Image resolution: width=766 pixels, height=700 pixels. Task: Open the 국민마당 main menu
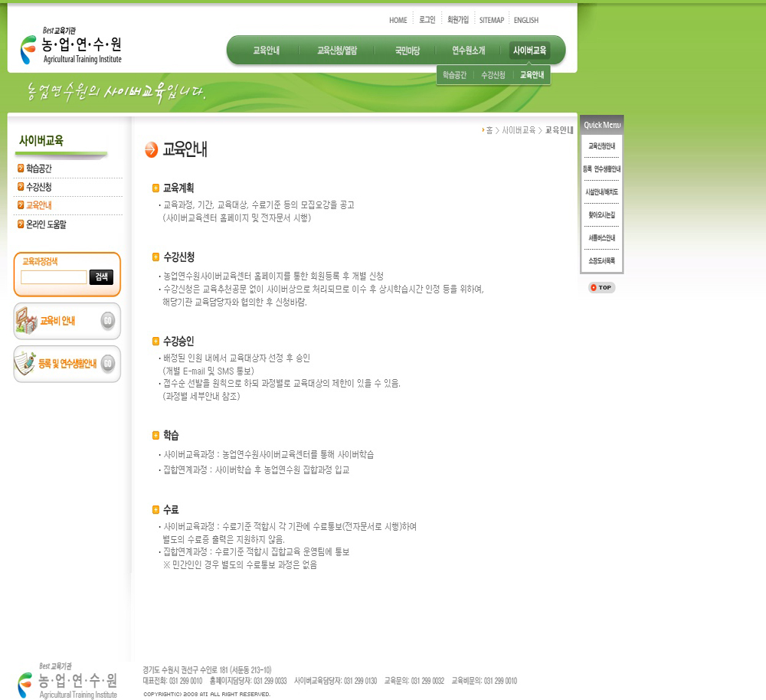[x=407, y=51]
